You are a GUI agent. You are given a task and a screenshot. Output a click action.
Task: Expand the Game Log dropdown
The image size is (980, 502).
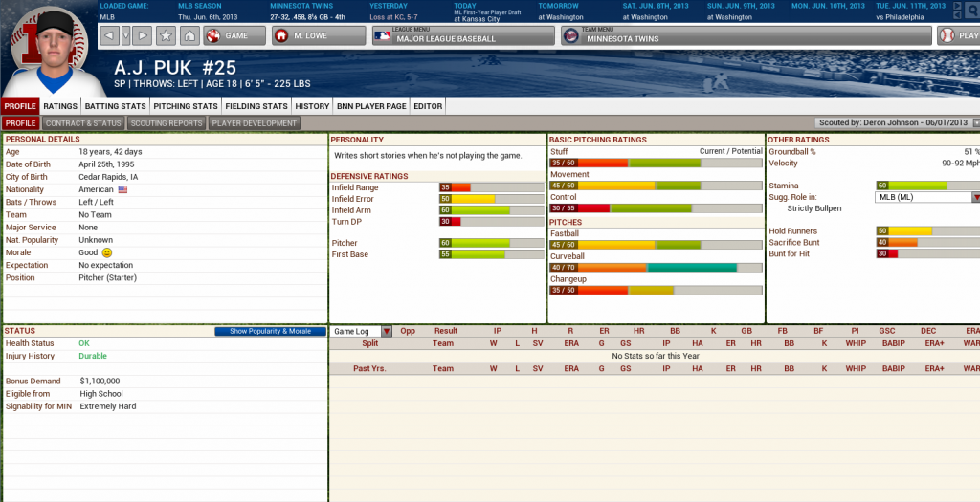pyautogui.click(x=387, y=331)
